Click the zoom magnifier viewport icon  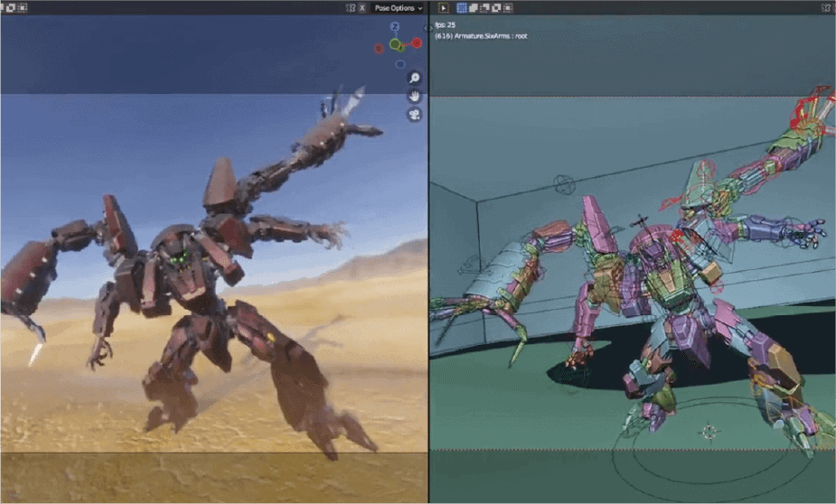414,79
